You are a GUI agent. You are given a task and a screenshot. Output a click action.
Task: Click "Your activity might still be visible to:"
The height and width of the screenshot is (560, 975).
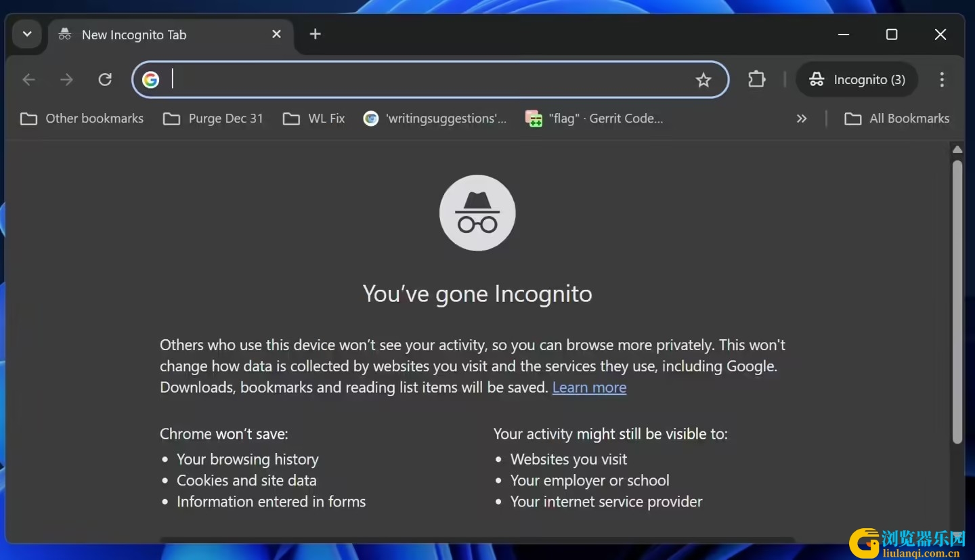(x=611, y=433)
